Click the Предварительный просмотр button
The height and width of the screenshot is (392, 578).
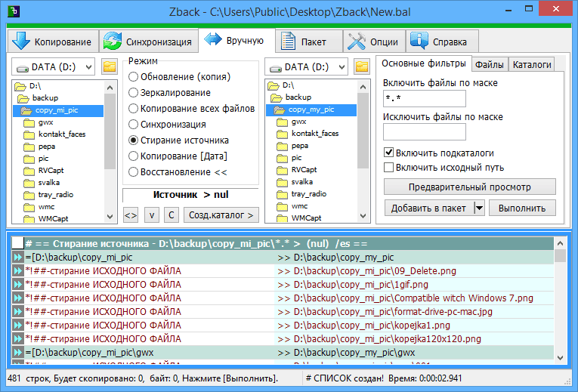point(470,187)
